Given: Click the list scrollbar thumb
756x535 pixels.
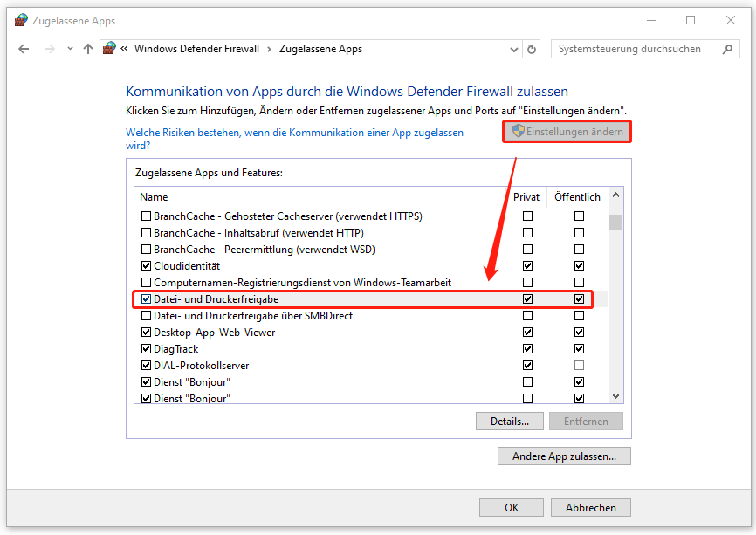Looking at the screenshot, I should click(615, 223).
